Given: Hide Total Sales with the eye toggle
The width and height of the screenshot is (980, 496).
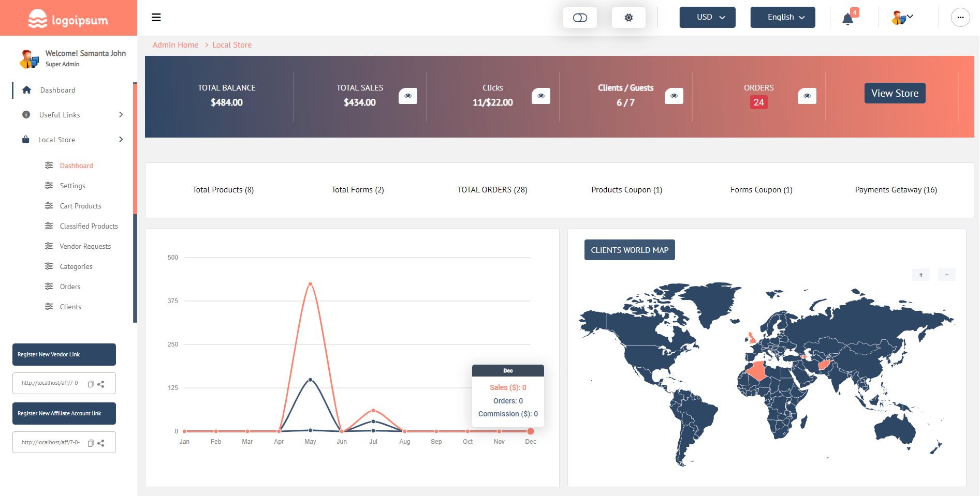Looking at the screenshot, I should [408, 96].
